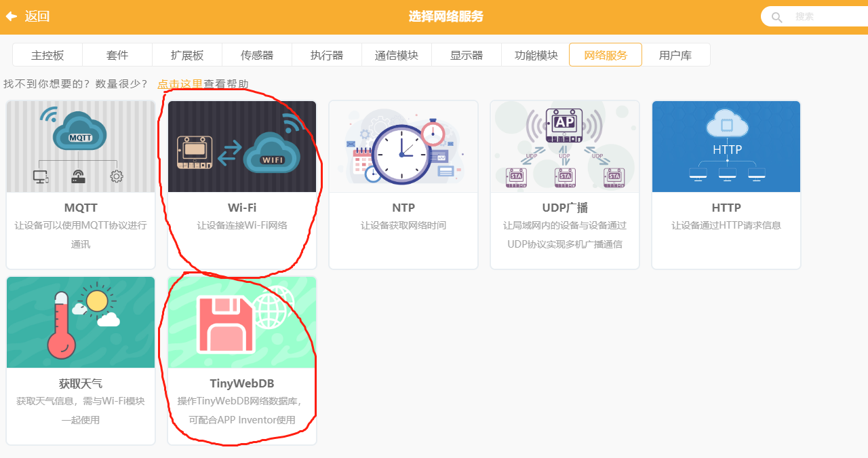Select the HTTP request module
868x458 pixels.
(x=726, y=183)
